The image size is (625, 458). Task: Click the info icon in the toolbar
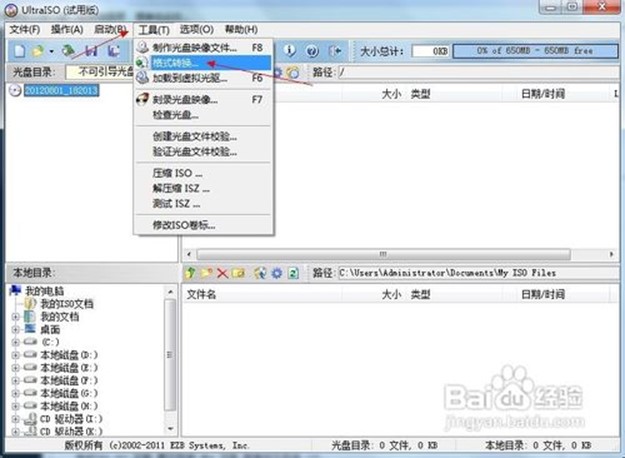291,50
